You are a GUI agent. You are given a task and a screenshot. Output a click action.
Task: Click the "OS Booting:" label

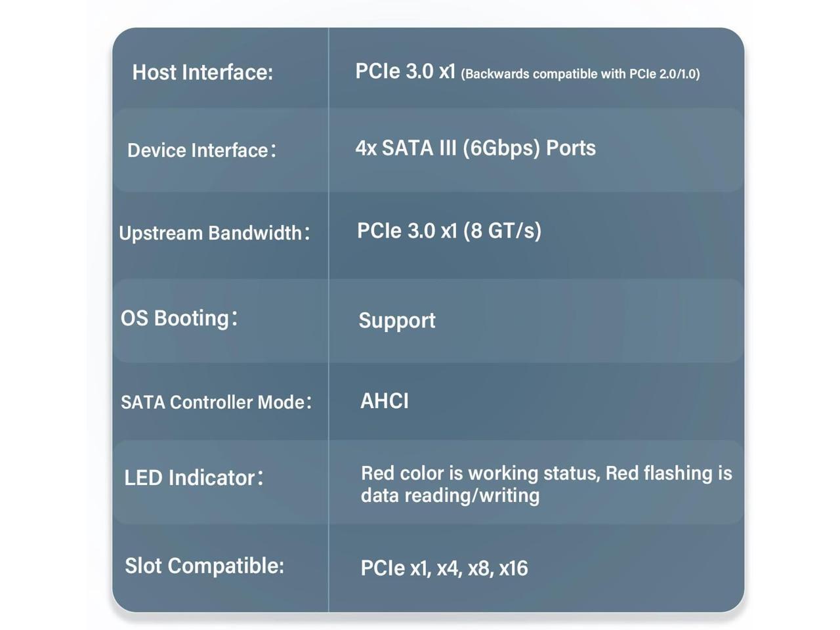tap(178, 318)
